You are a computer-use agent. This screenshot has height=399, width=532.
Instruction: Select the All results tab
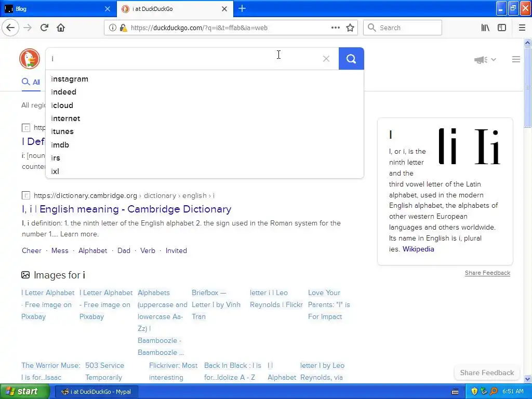click(x=31, y=82)
